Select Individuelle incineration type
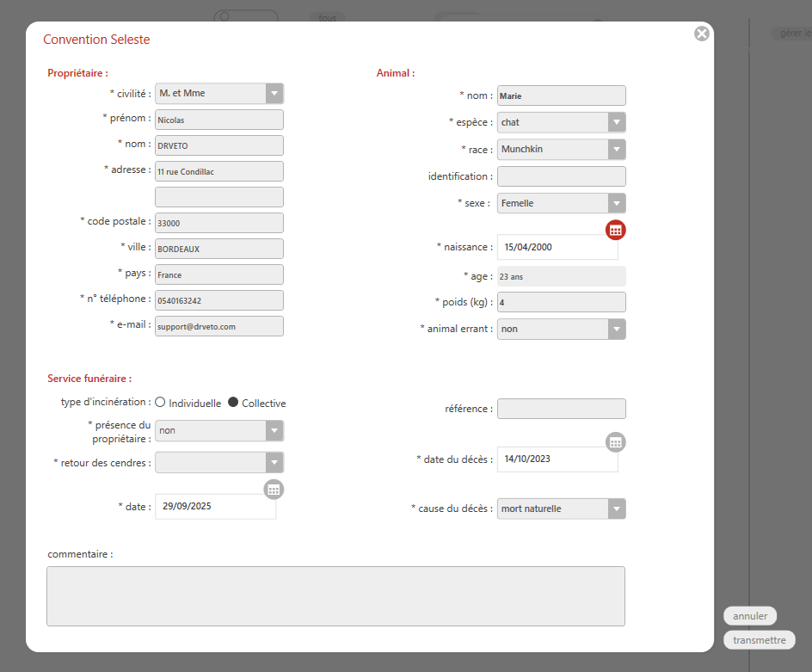This screenshot has width=812, height=672. pyautogui.click(x=161, y=403)
